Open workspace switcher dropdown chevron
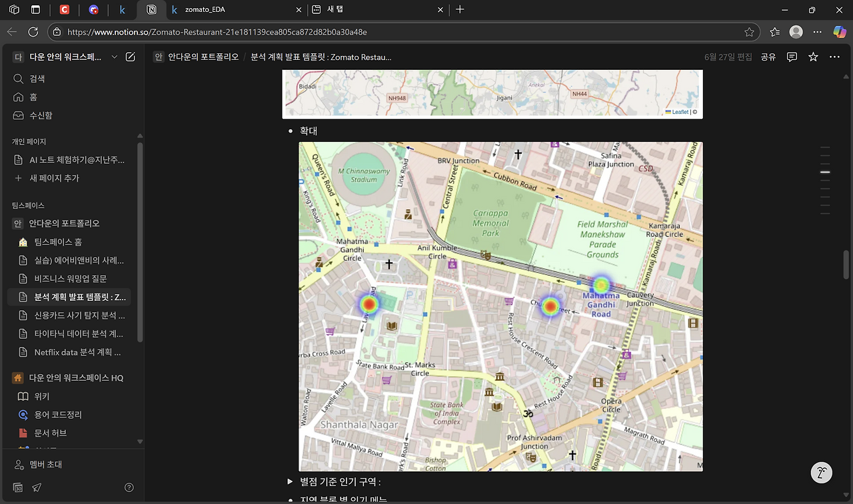The width and height of the screenshot is (853, 504). click(115, 57)
